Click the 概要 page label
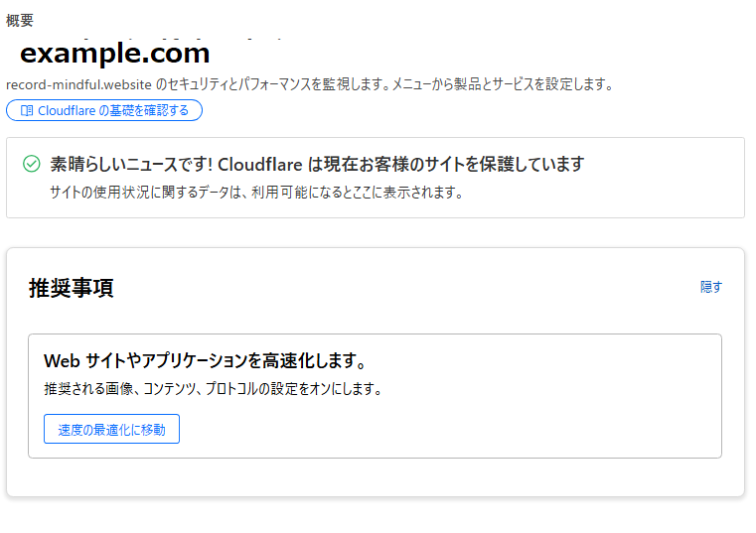Screen dimensions: 756x533 click(x=20, y=21)
